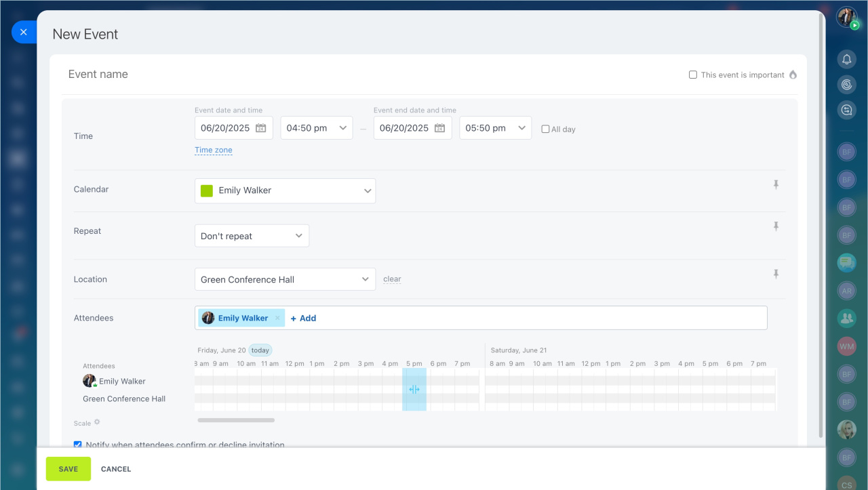Toggle notify when attendees confirm checkbox
Image resolution: width=868 pixels, height=490 pixels.
pyautogui.click(x=78, y=445)
